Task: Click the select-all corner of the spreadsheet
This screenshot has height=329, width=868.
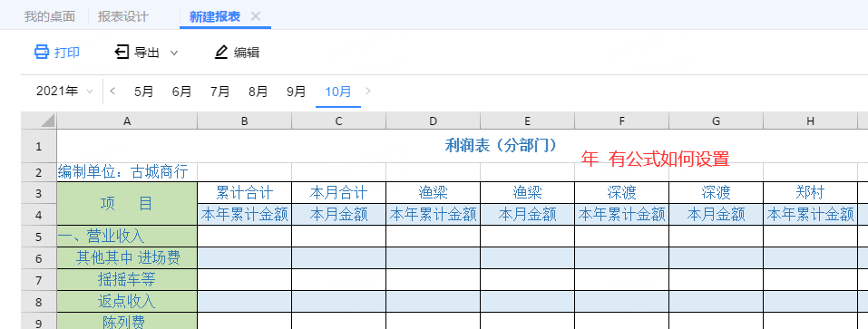Action: pyautogui.click(x=39, y=121)
